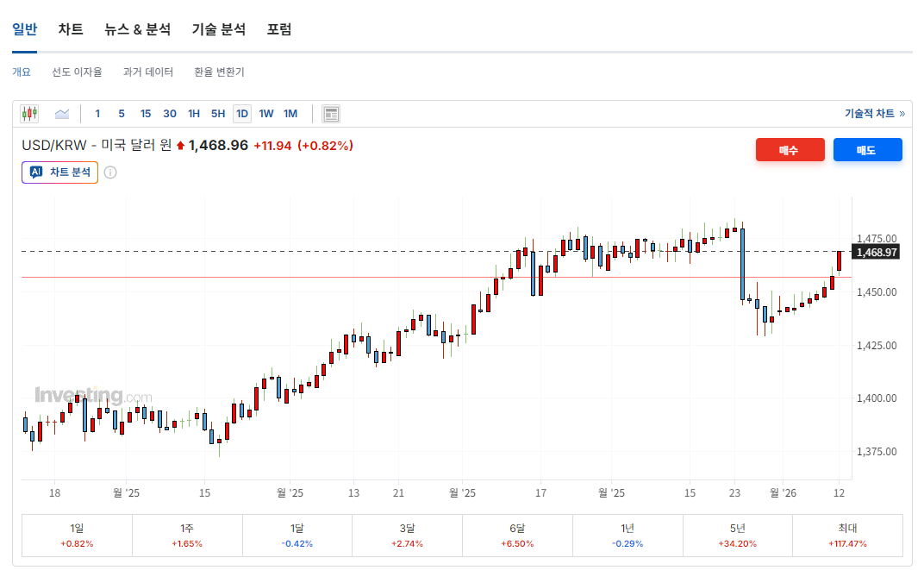The height and width of the screenshot is (570, 924).
Task: Open the 환율 변환기 page
Action: [218, 72]
